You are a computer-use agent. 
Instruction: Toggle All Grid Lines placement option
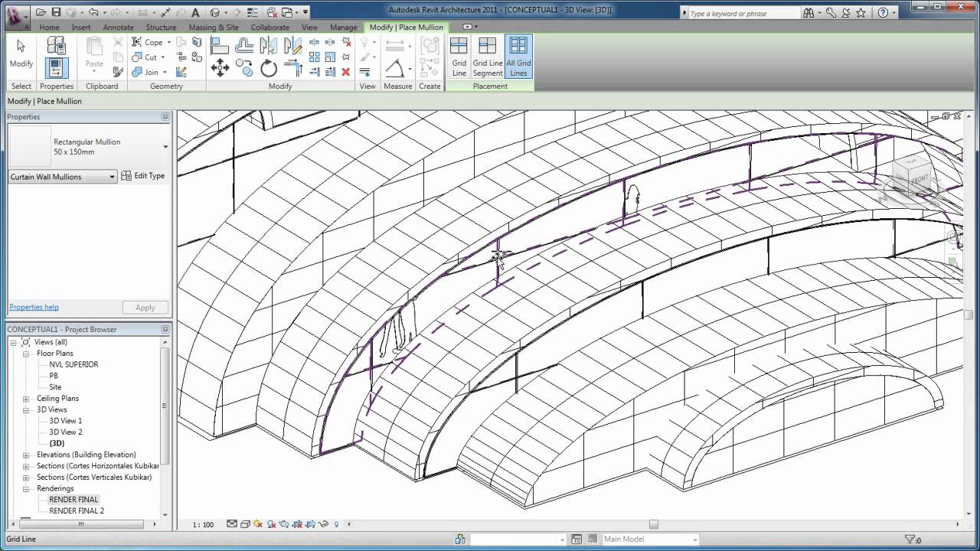click(x=518, y=57)
